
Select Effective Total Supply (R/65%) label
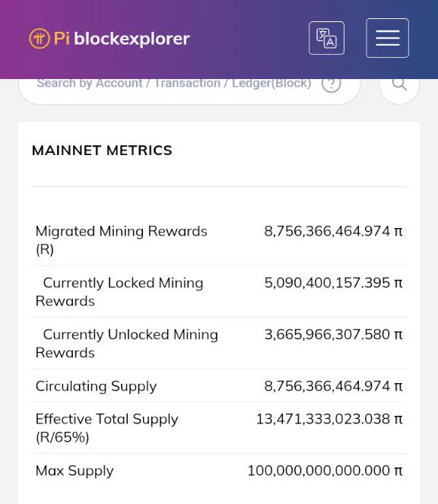coord(106,428)
